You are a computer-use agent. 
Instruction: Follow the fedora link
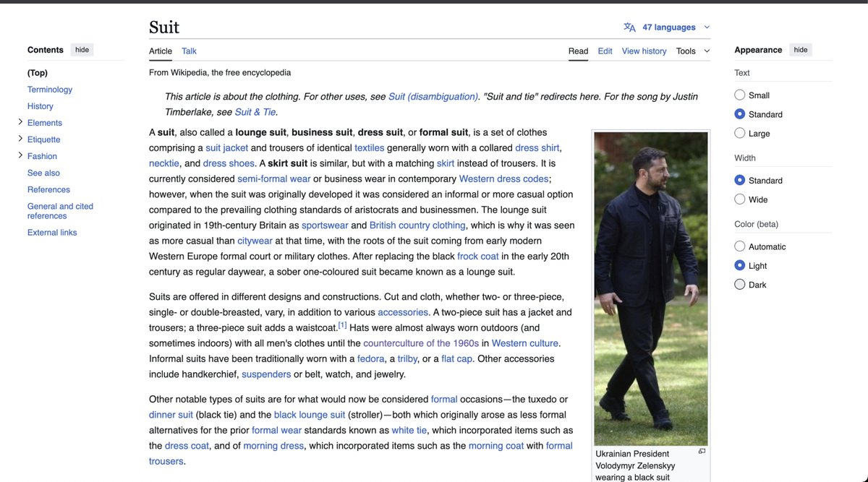[x=370, y=359]
